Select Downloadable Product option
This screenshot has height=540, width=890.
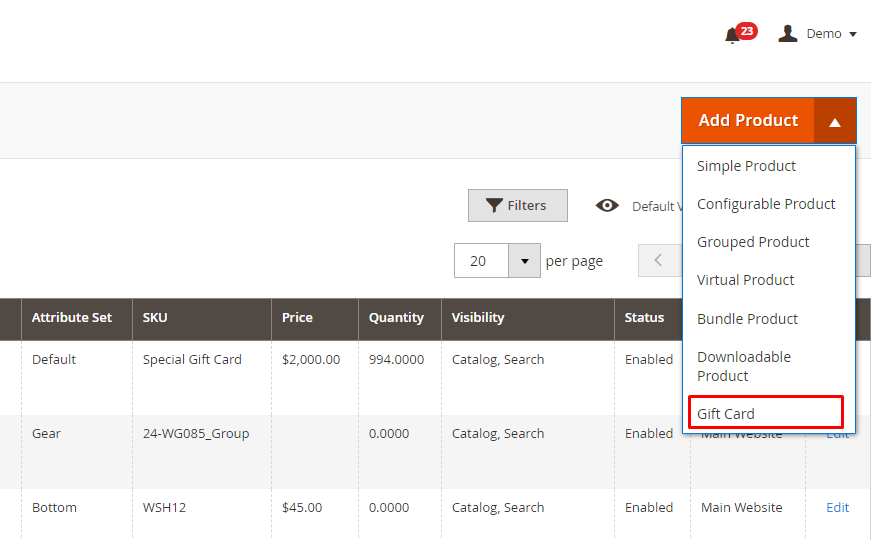point(744,366)
